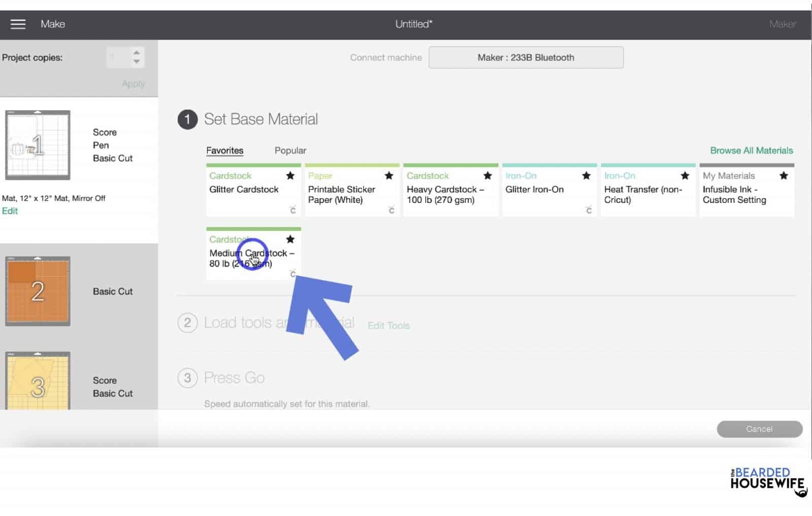
Task: Toggle star on Printable Sticker Paper
Action: point(389,176)
